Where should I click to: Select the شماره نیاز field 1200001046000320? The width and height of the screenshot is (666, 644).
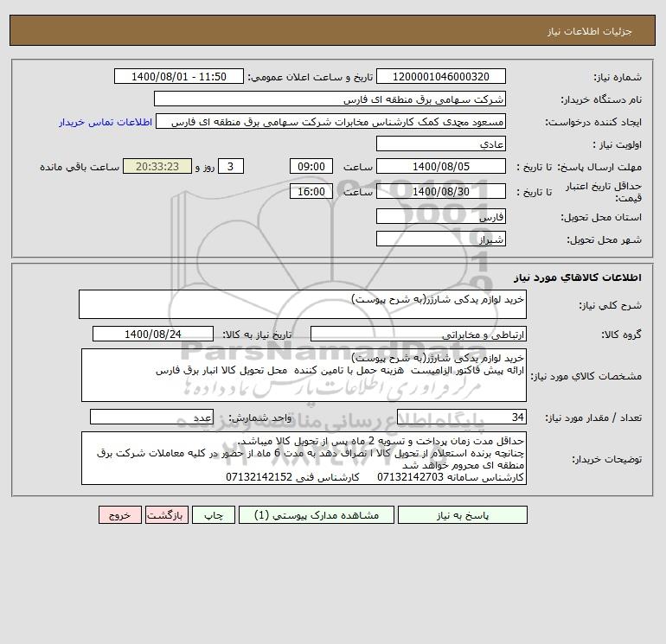coord(441,76)
